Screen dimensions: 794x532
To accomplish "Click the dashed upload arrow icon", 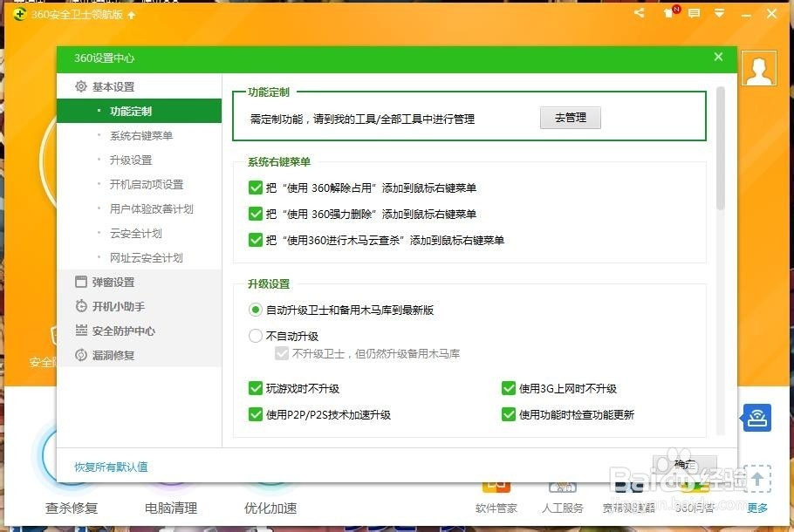I will tap(757, 479).
